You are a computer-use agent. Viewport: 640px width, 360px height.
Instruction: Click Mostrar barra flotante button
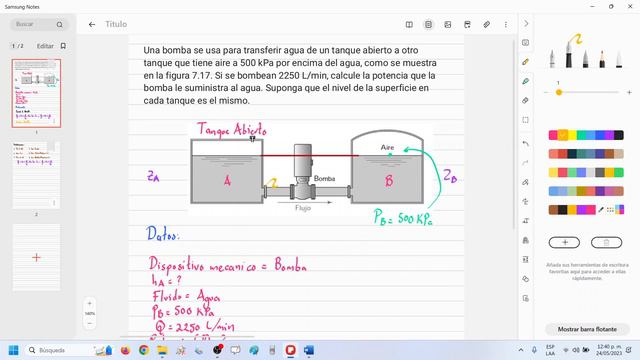coord(587,329)
